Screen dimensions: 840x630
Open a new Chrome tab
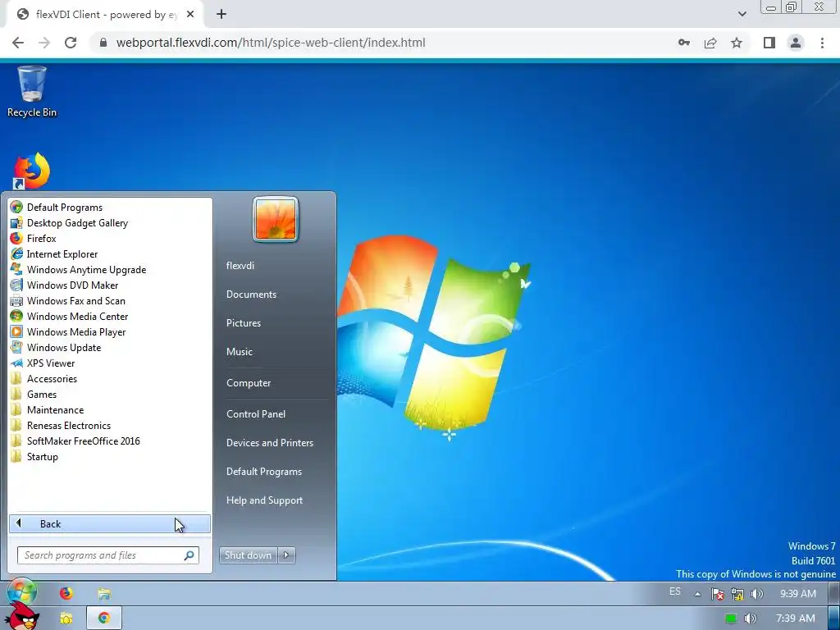[221, 15]
